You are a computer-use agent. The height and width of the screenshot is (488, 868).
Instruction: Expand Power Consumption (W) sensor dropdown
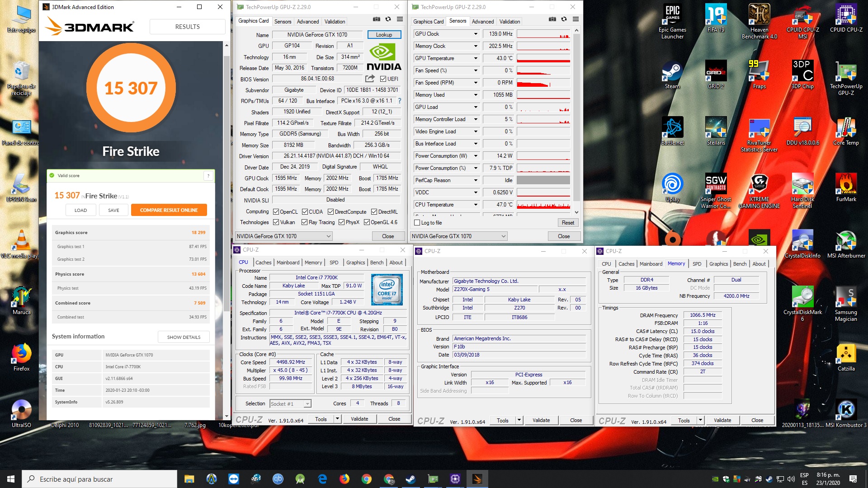tap(476, 156)
